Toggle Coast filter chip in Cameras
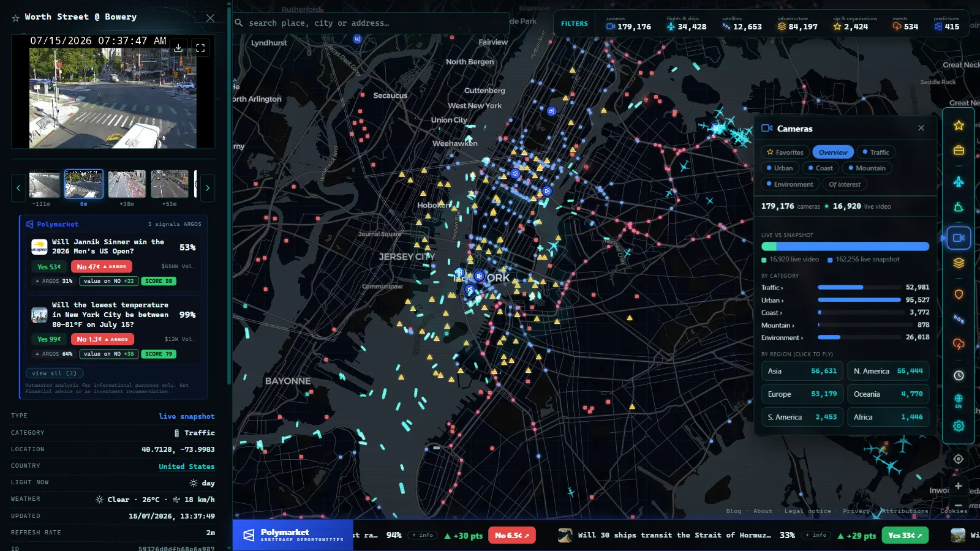 [x=820, y=168]
